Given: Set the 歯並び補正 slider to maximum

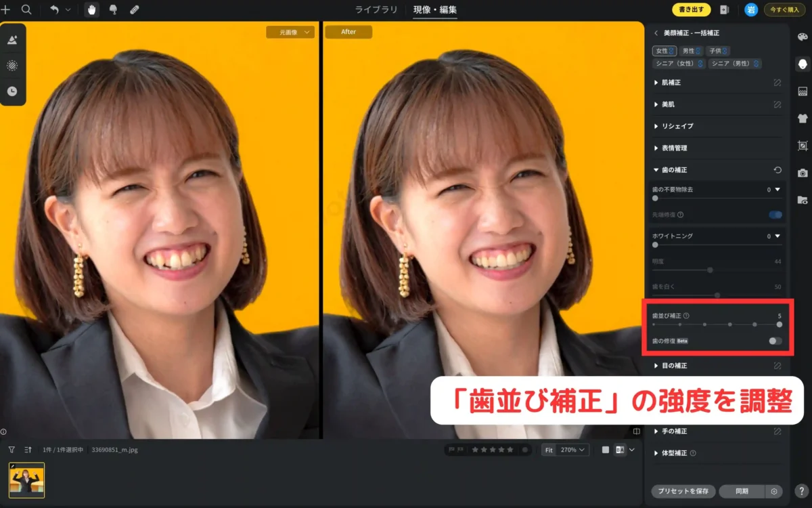Looking at the screenshot, I should pyautogui.click(x=779, y=324).
